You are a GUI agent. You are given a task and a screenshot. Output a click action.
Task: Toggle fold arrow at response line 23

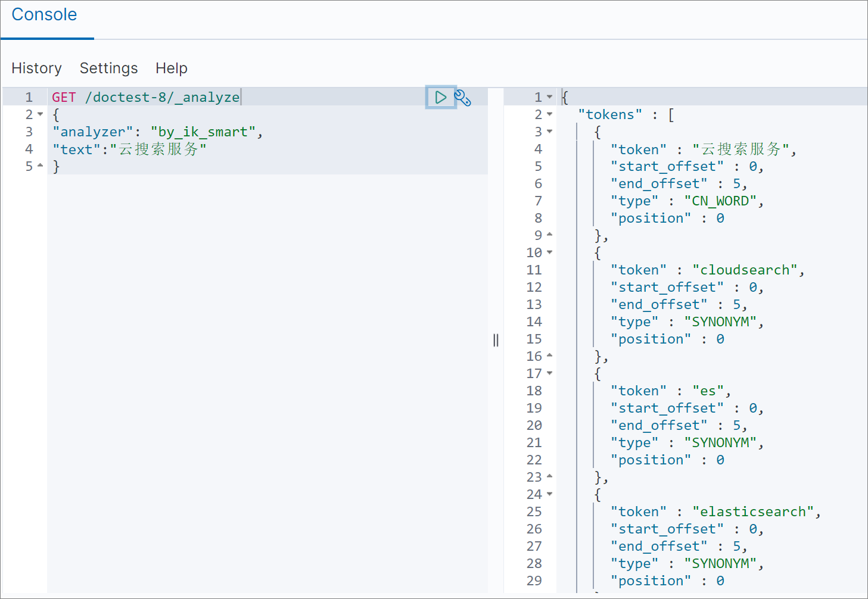[x=550, y=476]
